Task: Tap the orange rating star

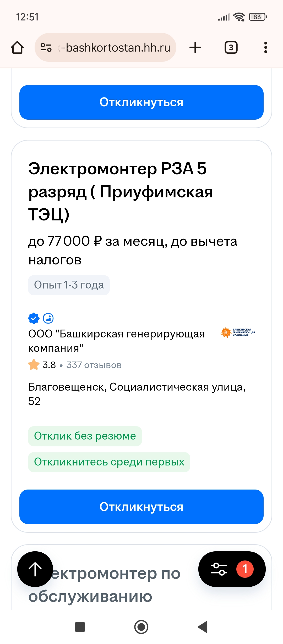Action: [34, 365]
